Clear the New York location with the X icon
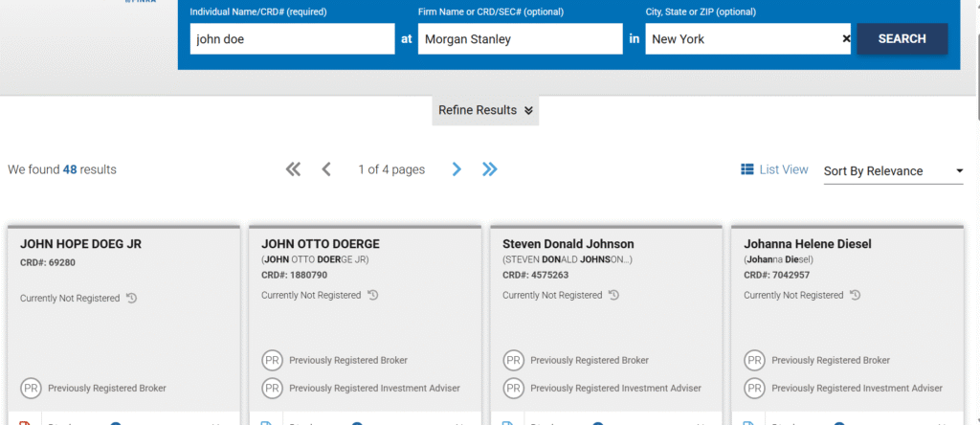This screenshot has width=980, height=425. [x=846, y=38]
